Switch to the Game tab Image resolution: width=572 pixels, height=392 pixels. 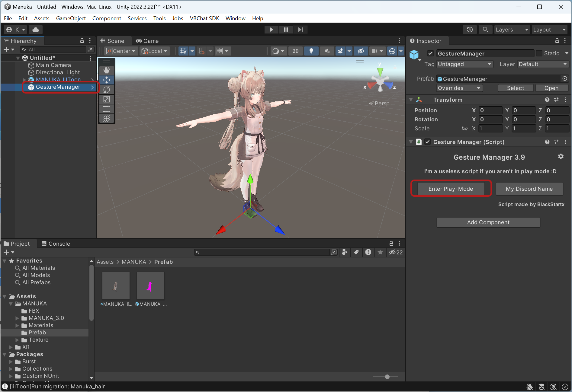[147, 41]
